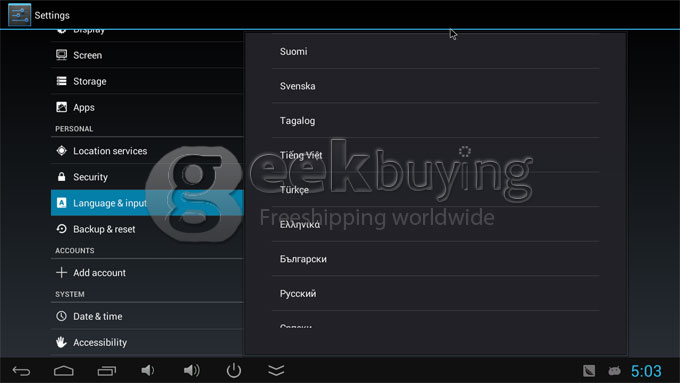Click the Date & time clock icon
The height and width of the screenshot is (383, 680).
point(62,316)
